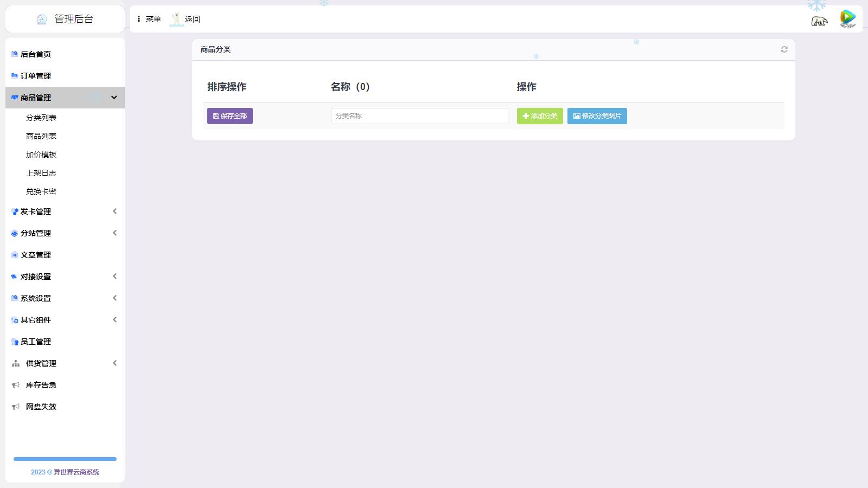Click the colorful play logo in header

tap(848, 19)
